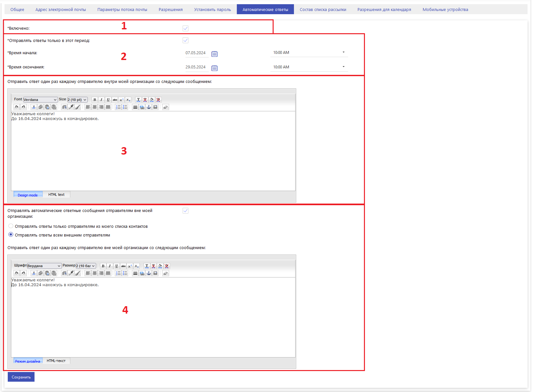The image size is (533, 392).
Task: Toggle the Включено checkbox
Action: click(186, 28)
